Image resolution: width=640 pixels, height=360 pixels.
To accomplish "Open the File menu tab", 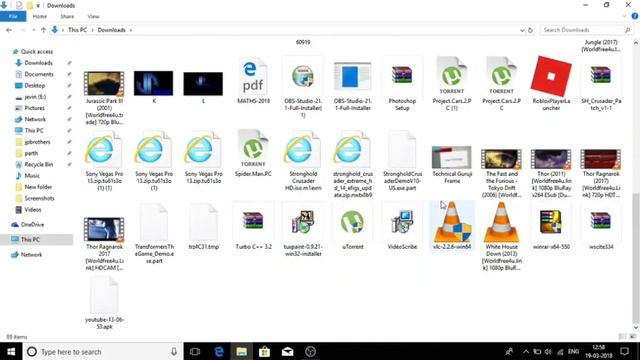I will (13, 16).
